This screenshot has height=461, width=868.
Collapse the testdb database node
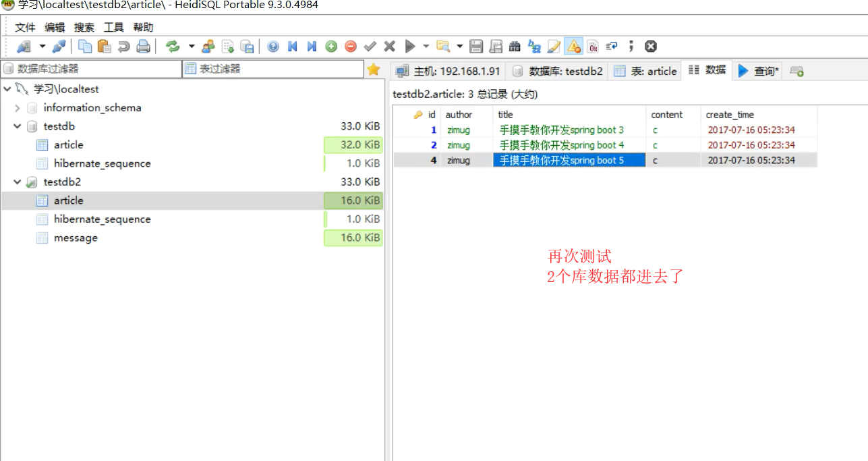click(x=18, y=126)
